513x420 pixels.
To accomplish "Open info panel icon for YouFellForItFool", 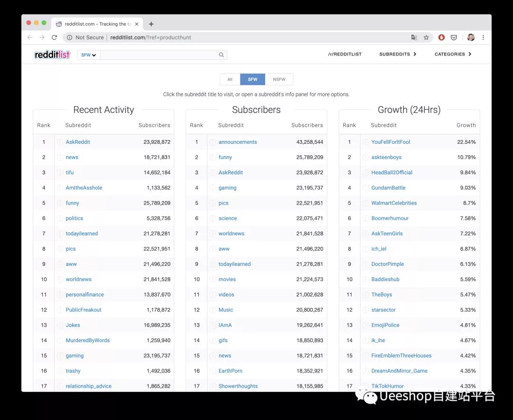I will (x=365, y=142).
